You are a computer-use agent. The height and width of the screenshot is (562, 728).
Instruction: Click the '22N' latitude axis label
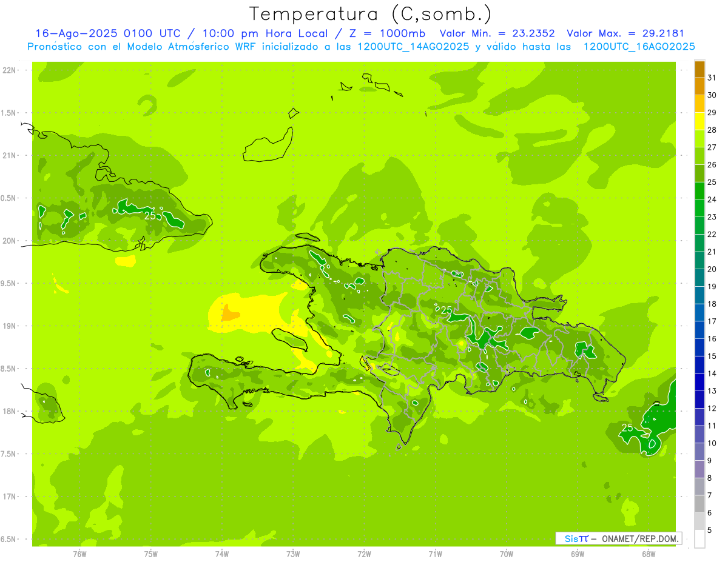pos(10,70)
